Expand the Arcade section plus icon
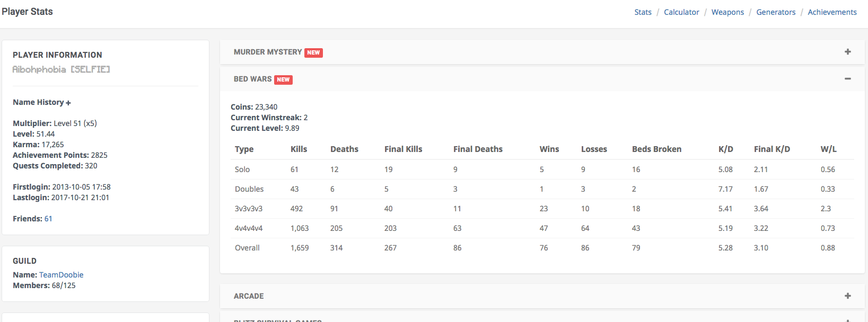 (x=848, y=296)
